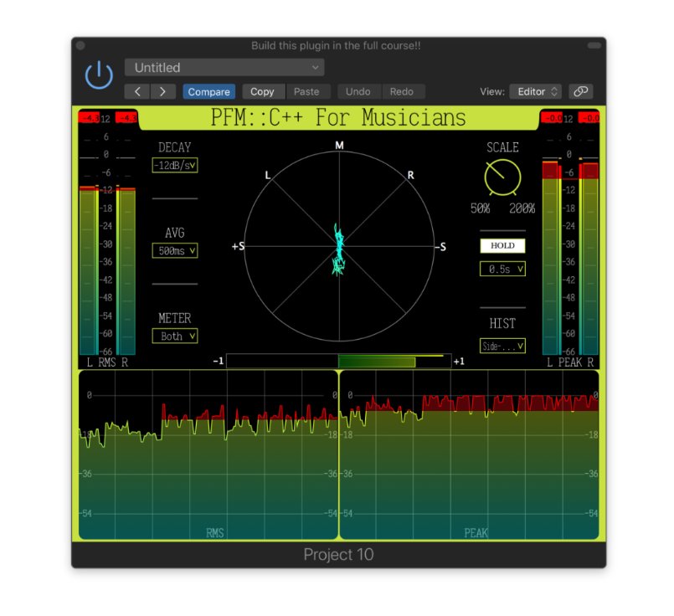The image size is (674, 616).
Task: Reset left RMS -4.3 clip readout
Action: 89,118
